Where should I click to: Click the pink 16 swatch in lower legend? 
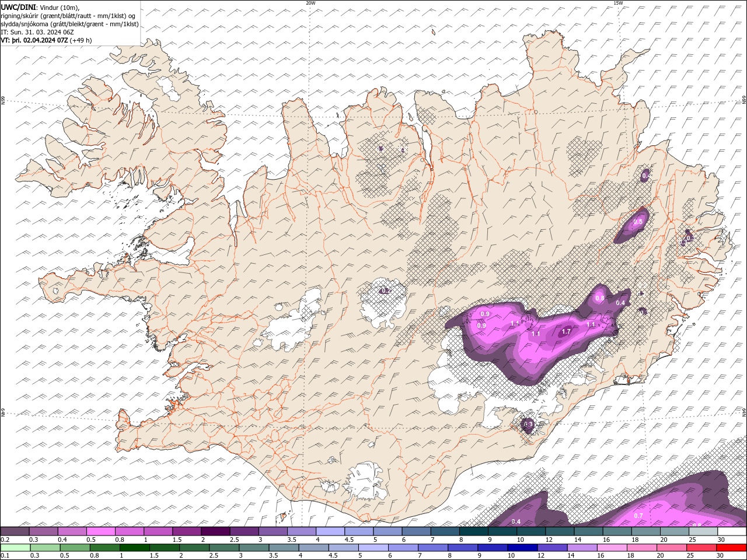(613, 548)
